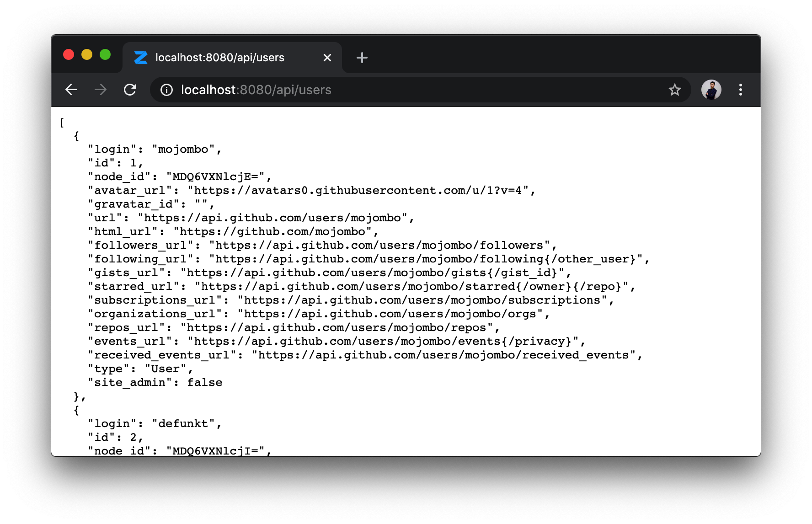Click the "following_url" line
This screenshot has height=524, width=812.
pos(369,259)
